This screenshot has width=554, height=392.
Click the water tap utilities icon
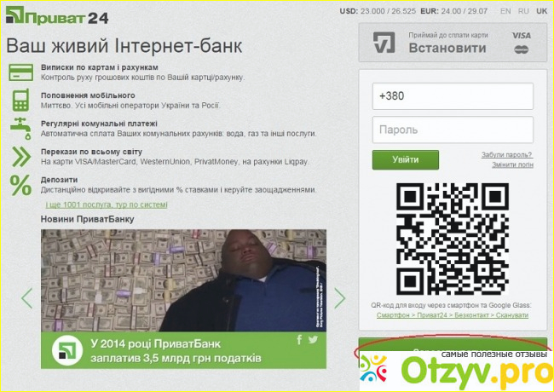tap(20, 129)
